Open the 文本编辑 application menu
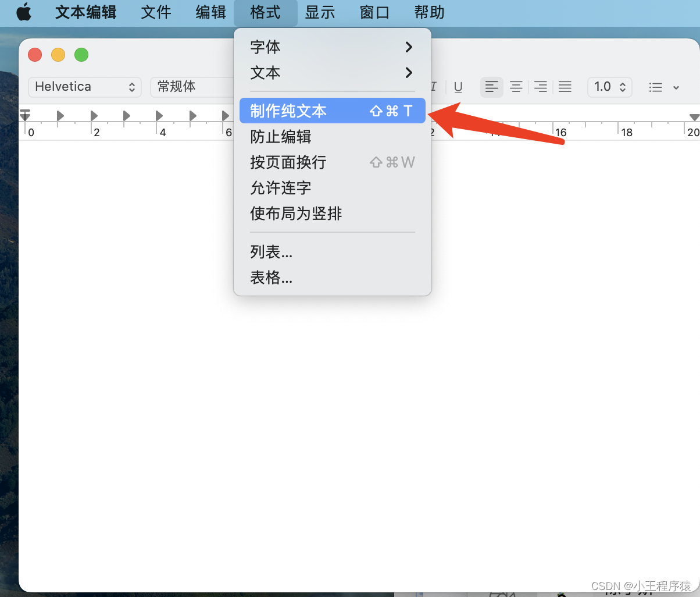Viewport: 700px width, 597px height. [86, 12]
